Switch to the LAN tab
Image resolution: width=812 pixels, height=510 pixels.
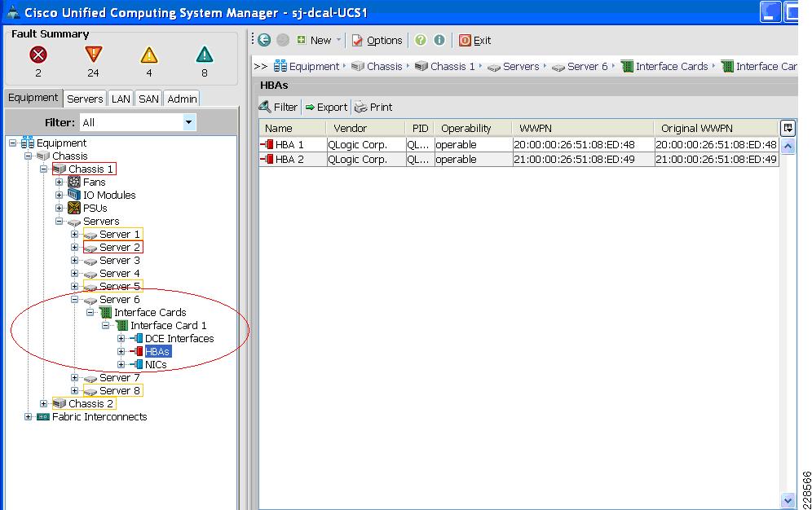pyautogui.click(x=121, y=99)
